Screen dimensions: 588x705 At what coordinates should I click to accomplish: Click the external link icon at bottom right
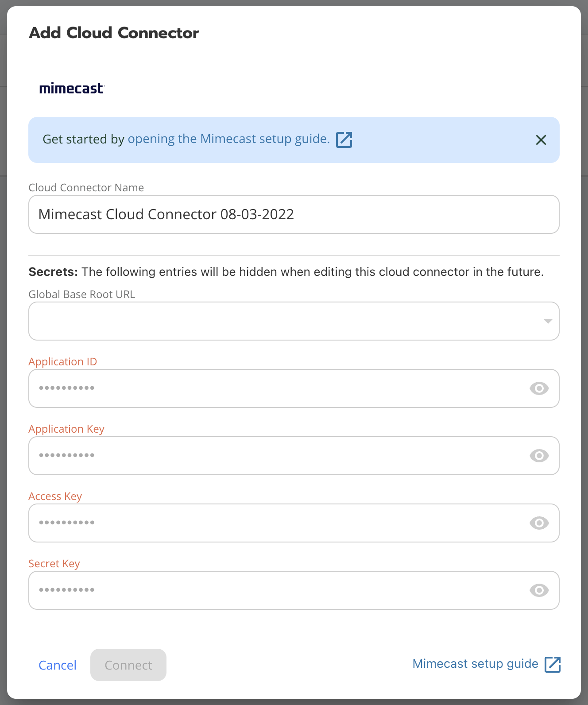553,664
